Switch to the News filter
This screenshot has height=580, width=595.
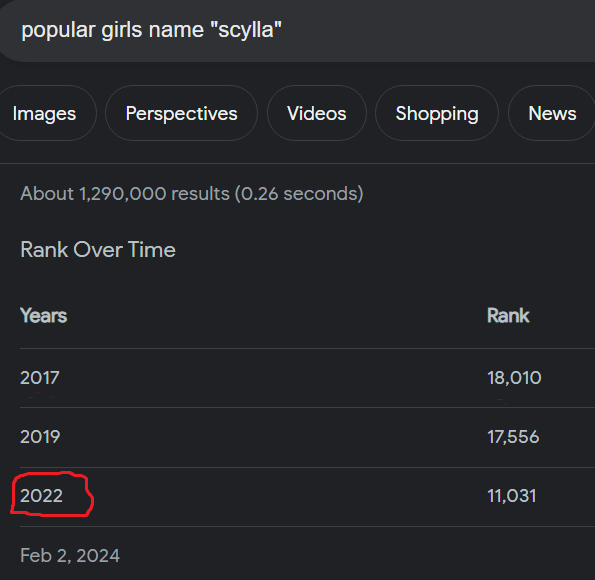pyautogui.click(x=552, y=113)
